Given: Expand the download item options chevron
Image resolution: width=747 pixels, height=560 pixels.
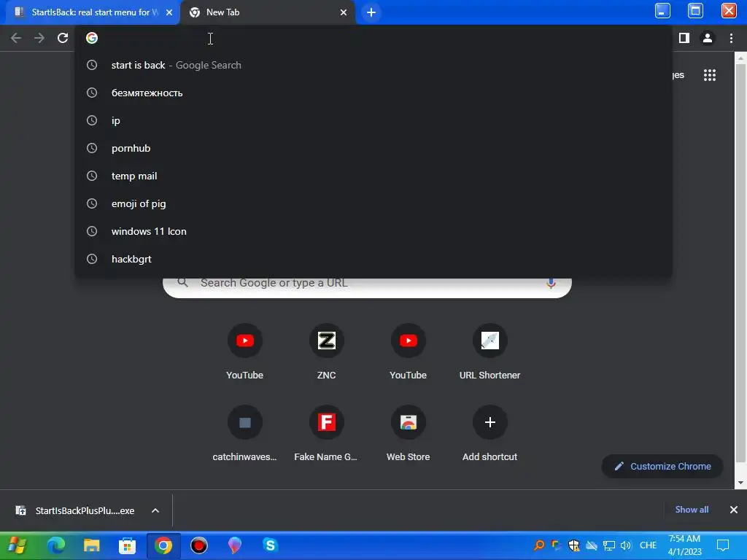Looking at the screenshot, I should click(x=155, y=510).
